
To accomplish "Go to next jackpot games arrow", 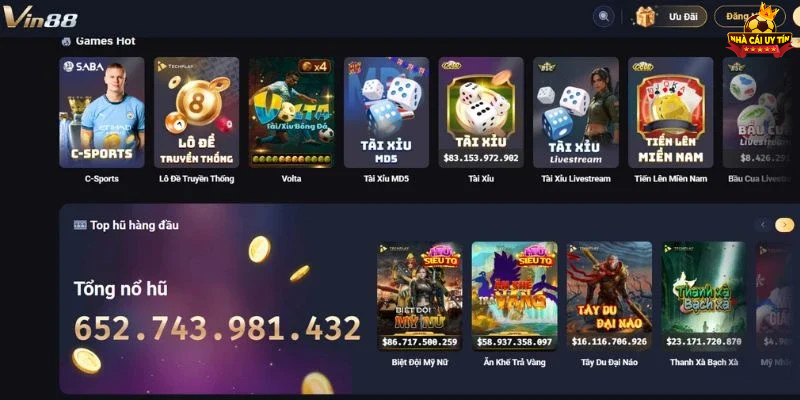I will tap(785, 225).
